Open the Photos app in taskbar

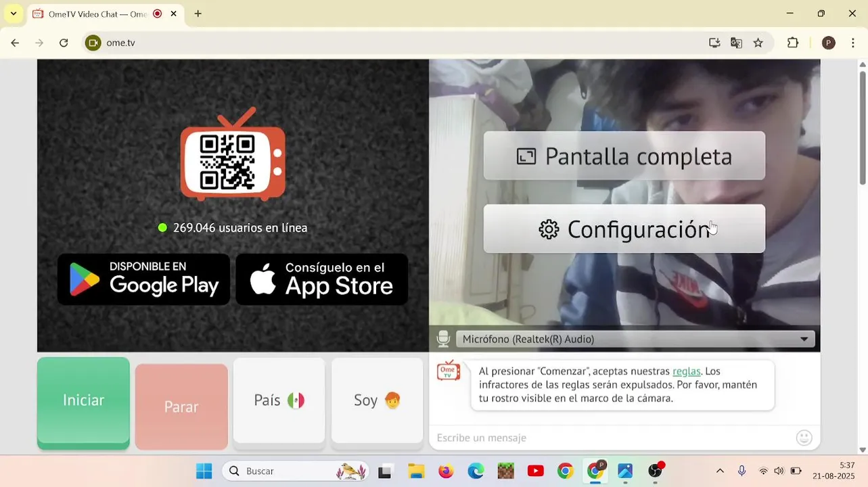[625, 471]
